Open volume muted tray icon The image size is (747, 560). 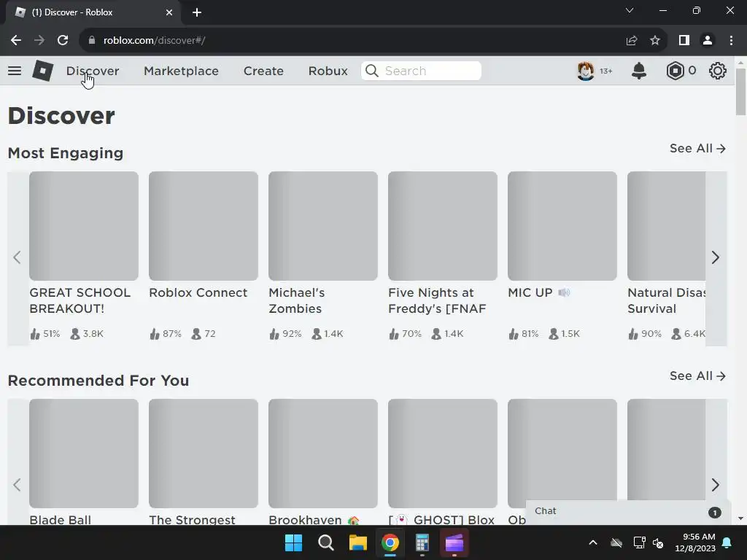658,542
